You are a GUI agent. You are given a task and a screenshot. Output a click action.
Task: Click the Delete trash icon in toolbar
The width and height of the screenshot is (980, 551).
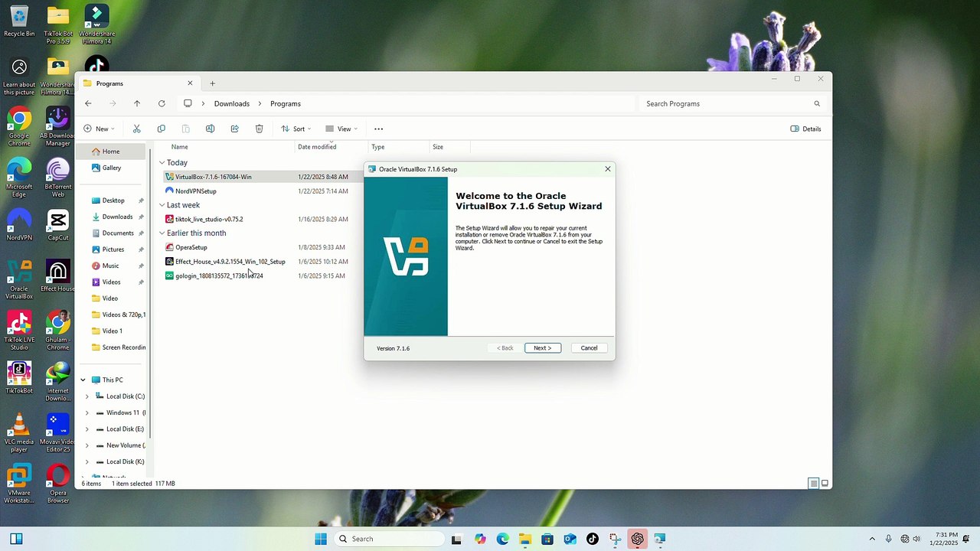point(259,129)
